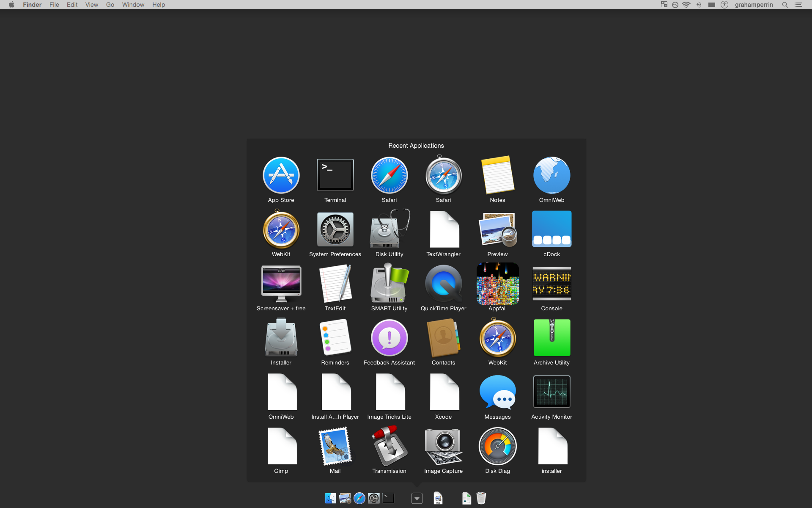The width and height of the screenshot is (812, 508).
Task: Launch Disk Utility from the stack grid
Action: pyautogui.click(x=389, y=229)
